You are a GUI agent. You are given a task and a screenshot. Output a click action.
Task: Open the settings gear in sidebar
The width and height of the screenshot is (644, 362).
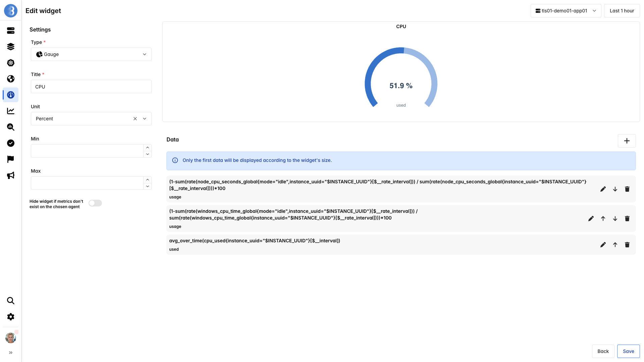pos(11,317)
